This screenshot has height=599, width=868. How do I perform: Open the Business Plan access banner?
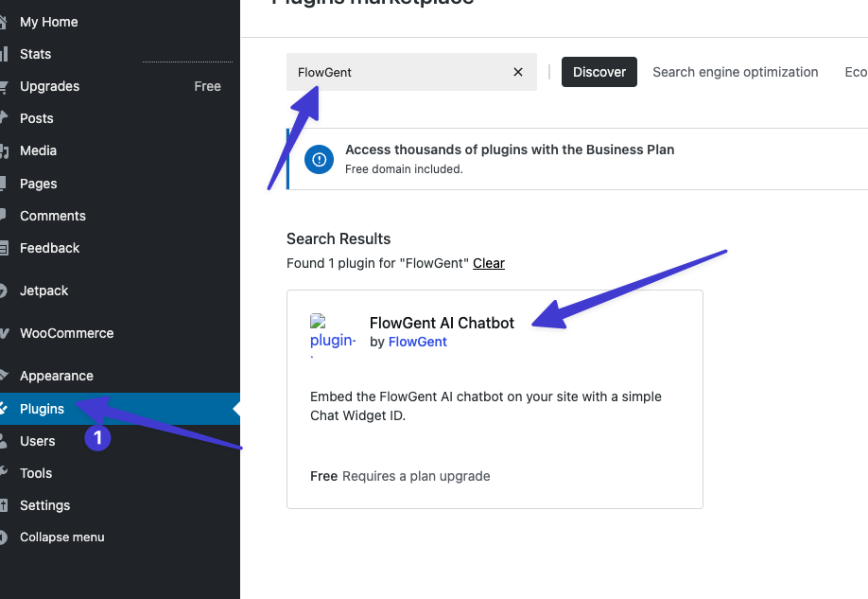tap(578, 159)
